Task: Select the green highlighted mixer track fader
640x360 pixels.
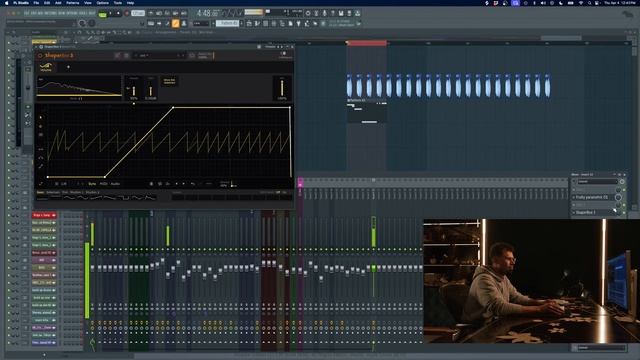Action: click(373, 268)
